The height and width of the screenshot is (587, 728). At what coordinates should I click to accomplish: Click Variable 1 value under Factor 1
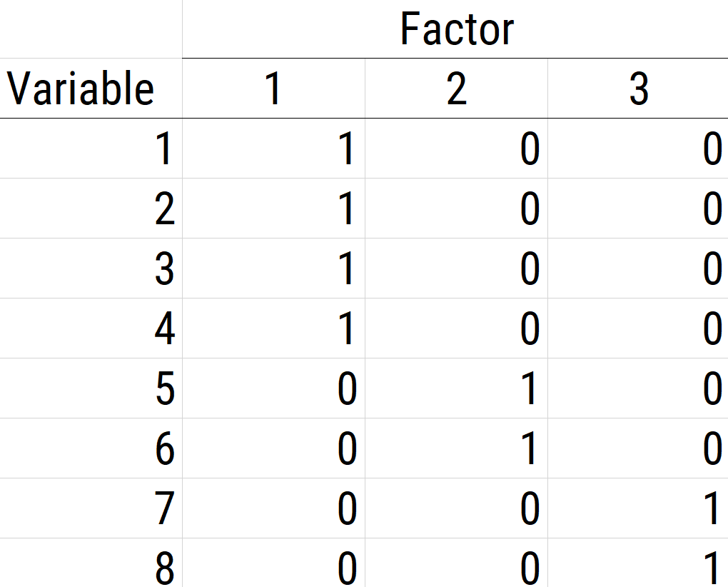(346, 149)
